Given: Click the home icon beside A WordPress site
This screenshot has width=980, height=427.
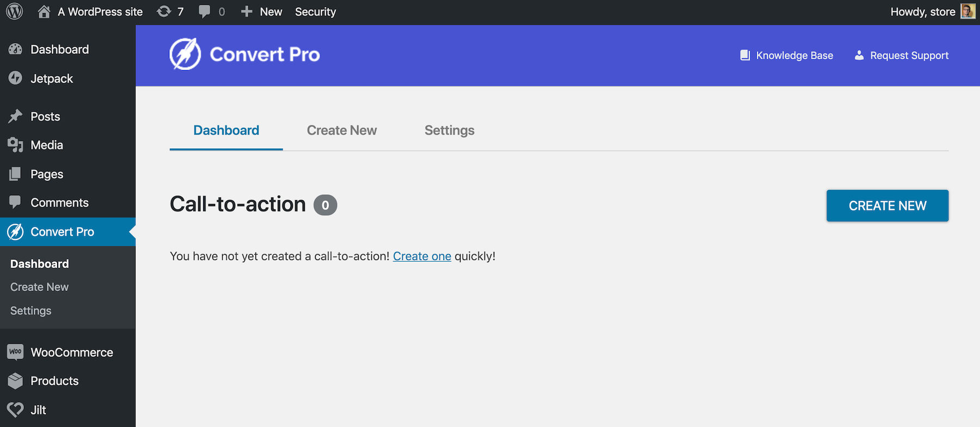Looking at the screenshot, I should click(x=44, y=11).
